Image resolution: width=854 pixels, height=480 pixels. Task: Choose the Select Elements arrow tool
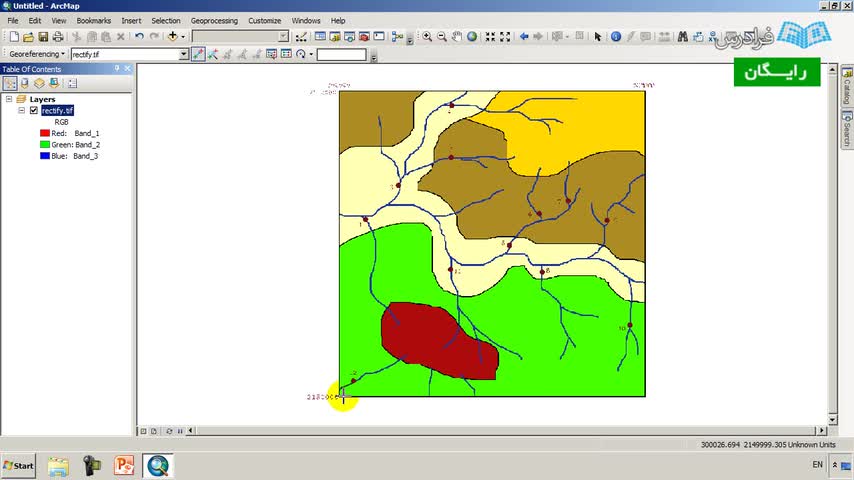(x=597, y=37)
